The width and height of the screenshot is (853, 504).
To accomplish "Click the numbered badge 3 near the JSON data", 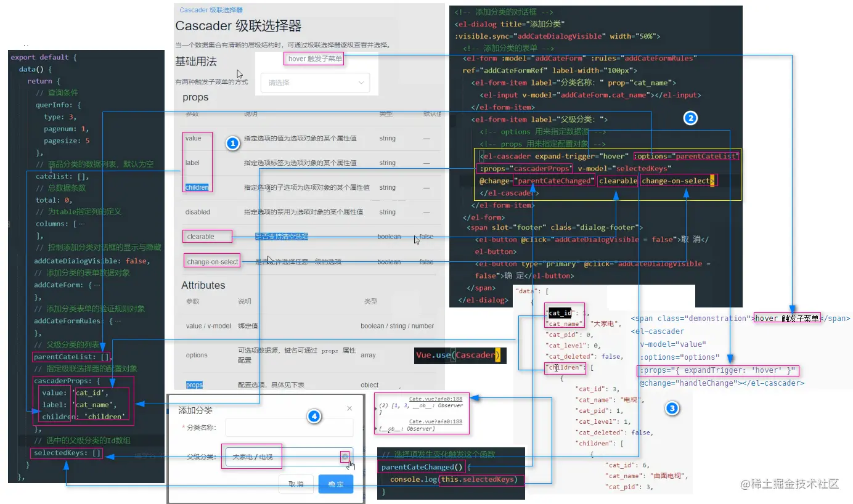I will (672, 408).
